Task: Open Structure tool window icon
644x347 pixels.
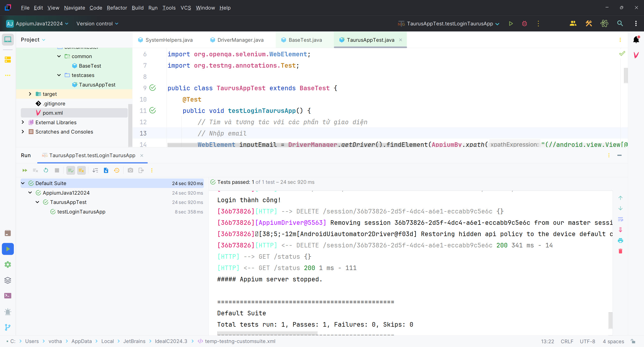Action: click(8, 60)
